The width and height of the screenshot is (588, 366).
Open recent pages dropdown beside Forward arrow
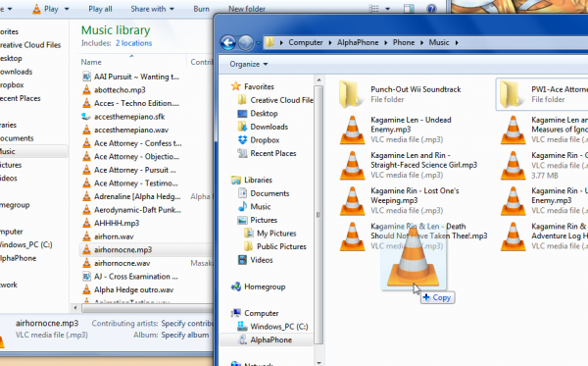(259, 43)
